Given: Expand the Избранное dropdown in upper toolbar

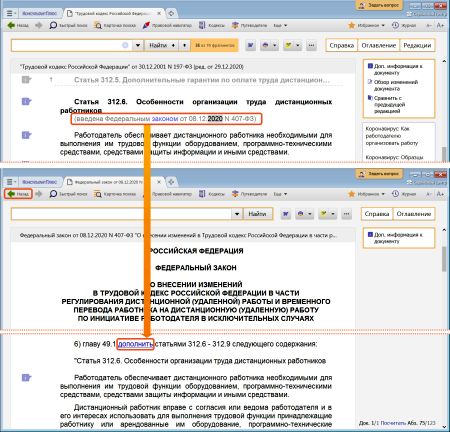Looking at the screenshot, I should click(366, 25).
